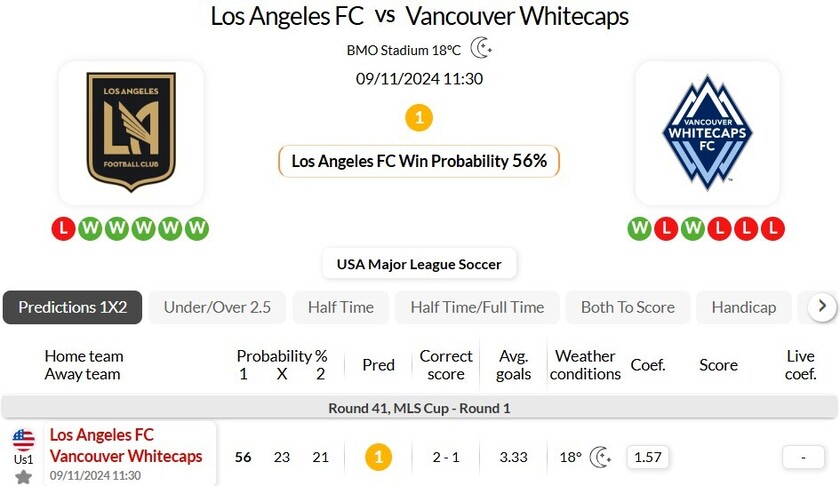This screenshot has width=840, height=486.
Task: Open the Half Time tab
Action: pyautogui.click(x=340, y=307)
